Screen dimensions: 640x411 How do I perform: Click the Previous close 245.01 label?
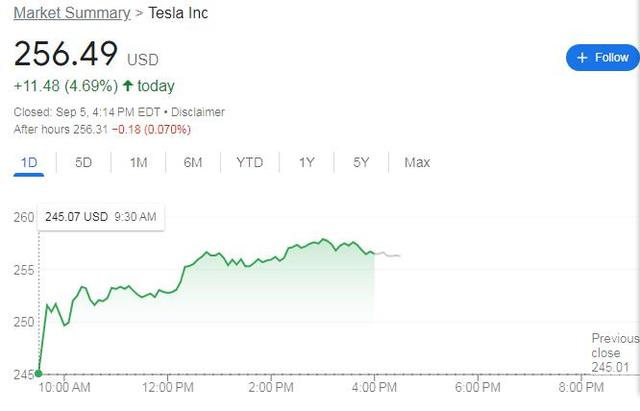click(x=614, y=353)
